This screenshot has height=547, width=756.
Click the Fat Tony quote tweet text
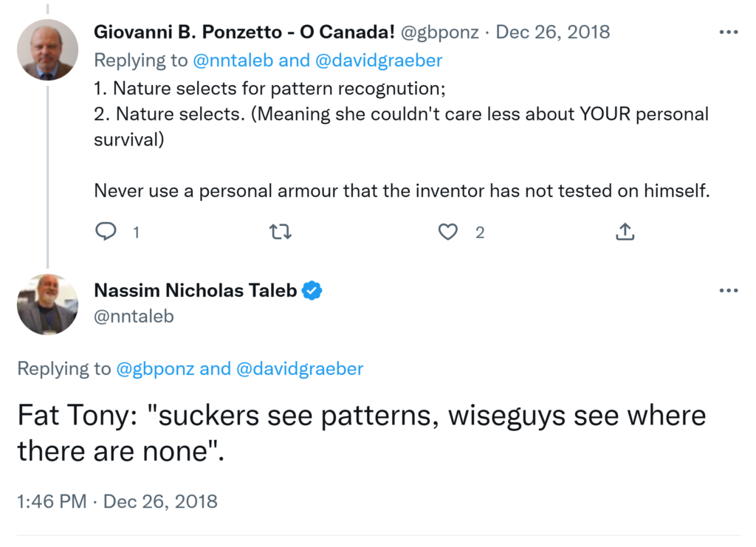click(361, 432)
